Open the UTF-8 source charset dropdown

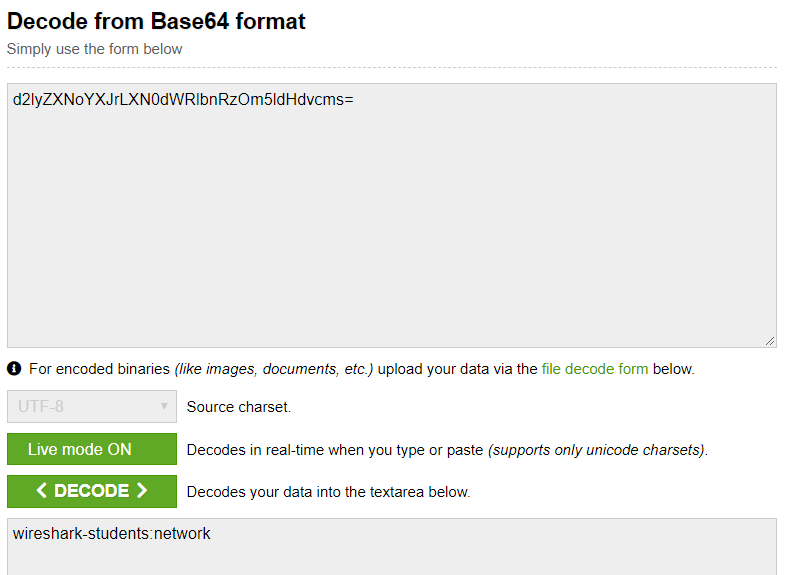[x=92, y=407]
